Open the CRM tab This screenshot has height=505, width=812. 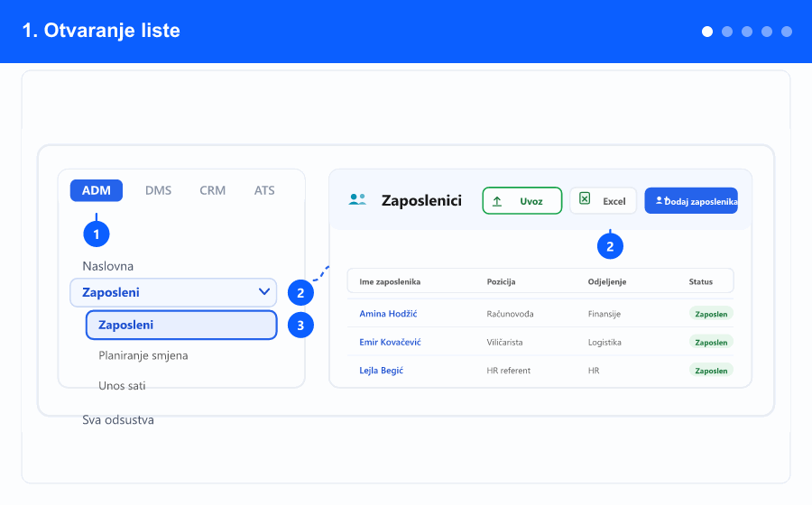[212, 190]
